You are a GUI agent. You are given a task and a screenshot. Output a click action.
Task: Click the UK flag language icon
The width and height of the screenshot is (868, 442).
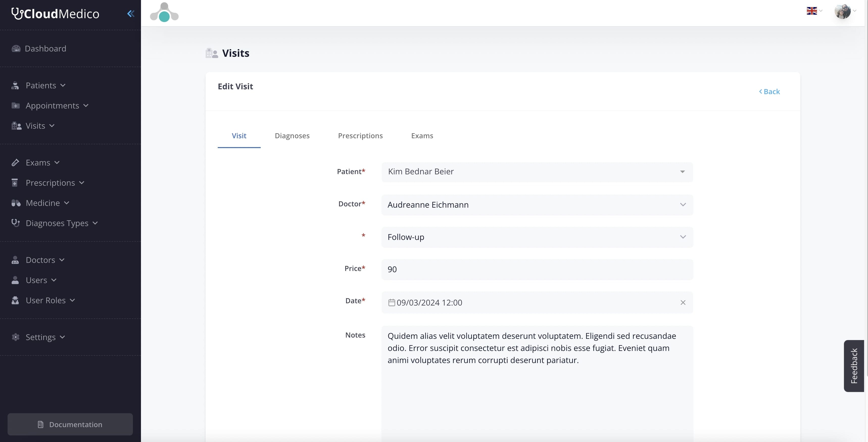click(812, 10)
